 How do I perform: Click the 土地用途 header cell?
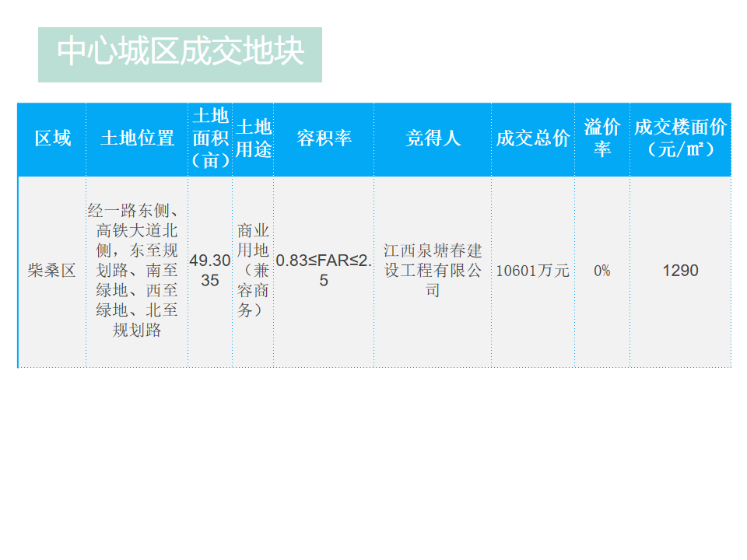[x=253, y=139]
